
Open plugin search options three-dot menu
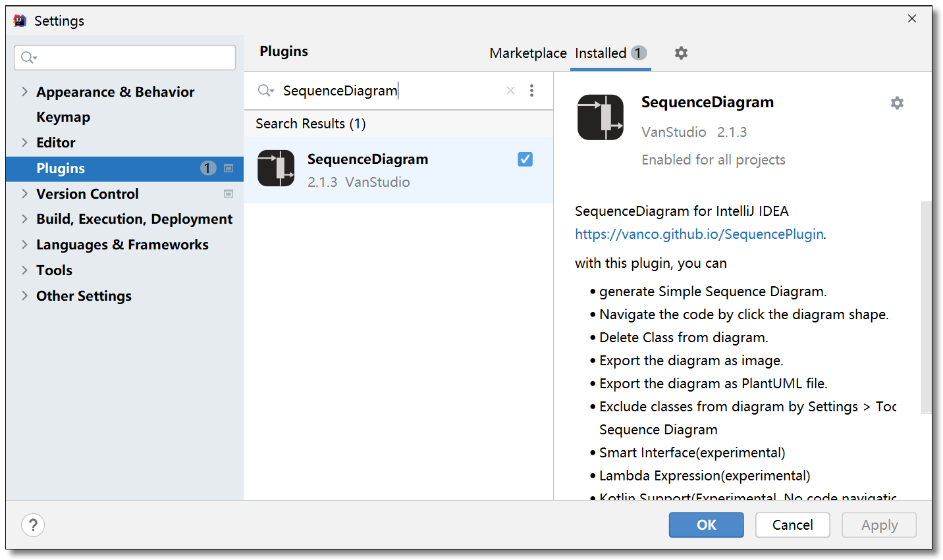click(x=531, y=91)
